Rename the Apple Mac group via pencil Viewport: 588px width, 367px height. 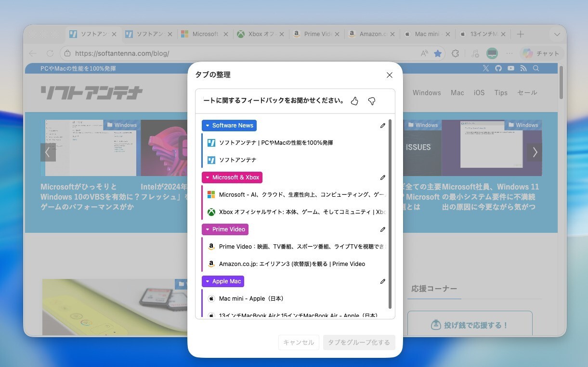(x=383, y=281)
